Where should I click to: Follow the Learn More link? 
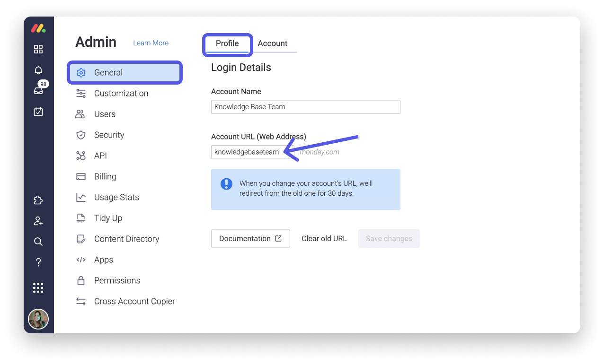pos(151,43)
